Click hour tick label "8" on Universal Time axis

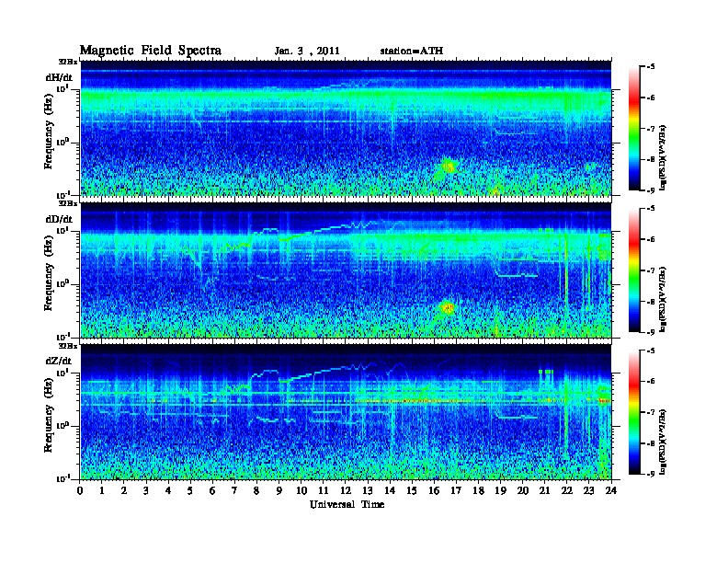point(256,490)
